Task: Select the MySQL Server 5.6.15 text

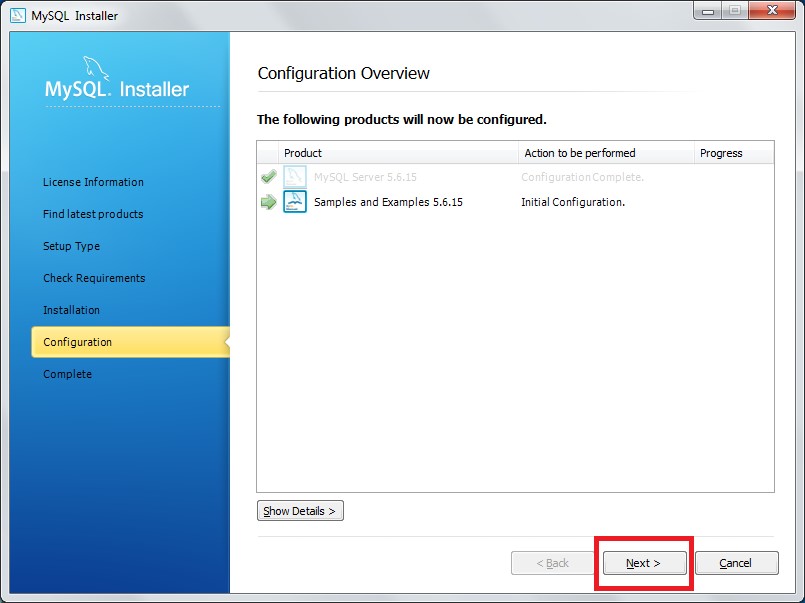Action: click(365, 177)
